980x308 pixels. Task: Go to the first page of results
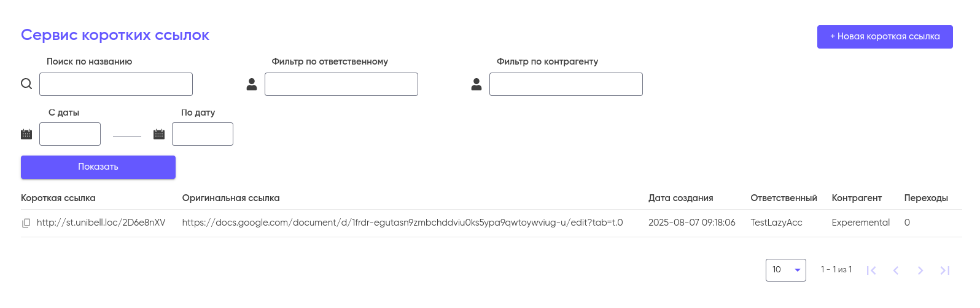[871, 270]
